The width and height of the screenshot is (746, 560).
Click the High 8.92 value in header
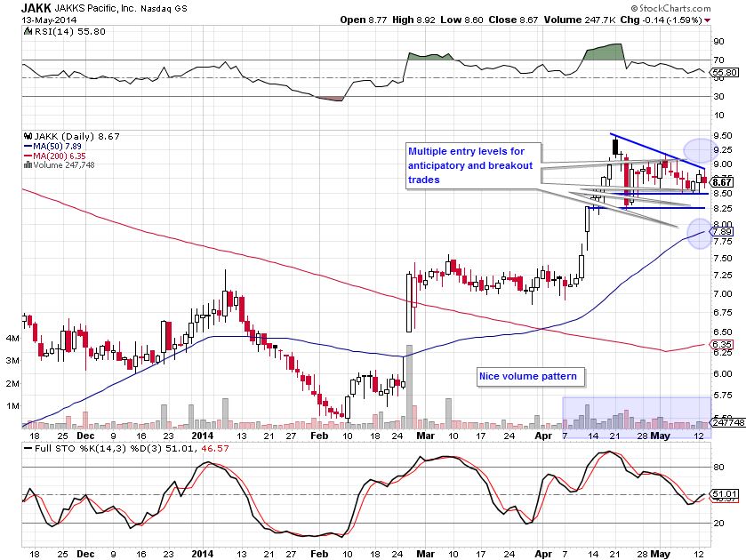[414, 20]
